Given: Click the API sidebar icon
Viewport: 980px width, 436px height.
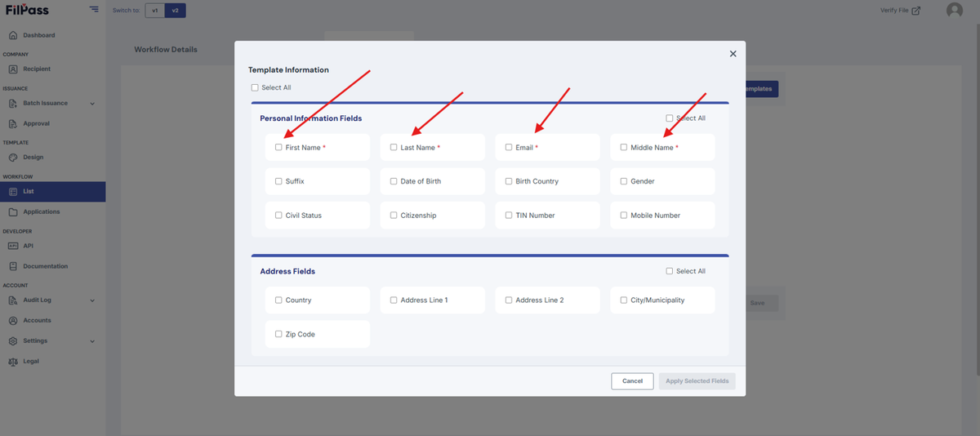Looking at the screenshot, I should coord(13,246).
